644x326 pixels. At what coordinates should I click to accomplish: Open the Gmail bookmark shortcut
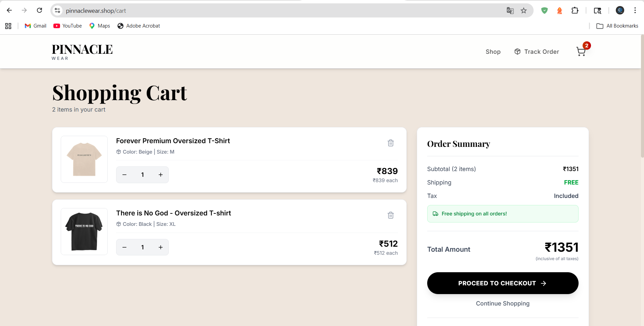coord(35,26)
